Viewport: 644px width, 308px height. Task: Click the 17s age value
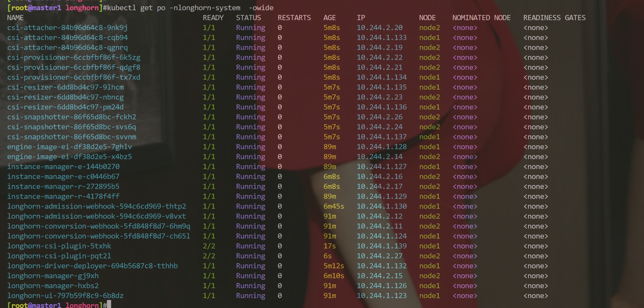(330, 246)
